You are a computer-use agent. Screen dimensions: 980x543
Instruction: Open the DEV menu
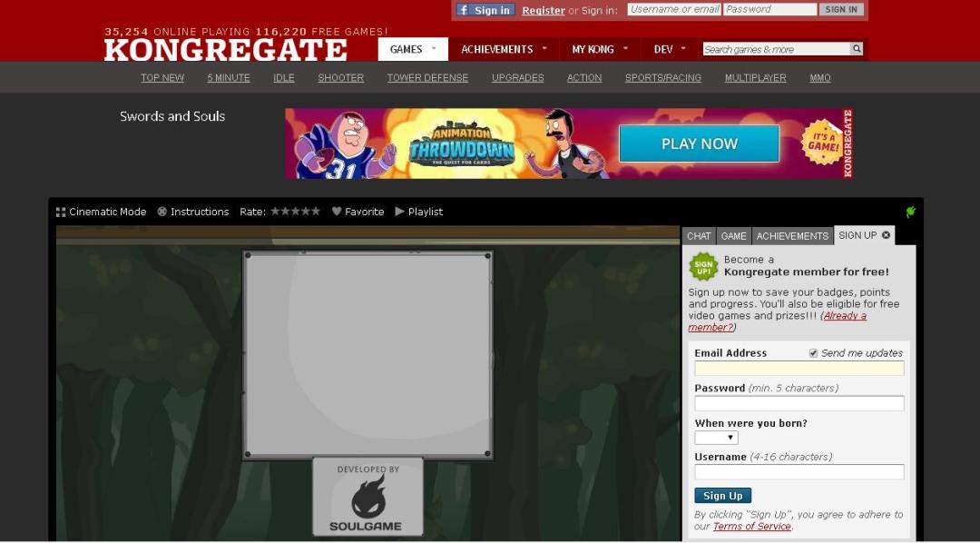[670, 49]
